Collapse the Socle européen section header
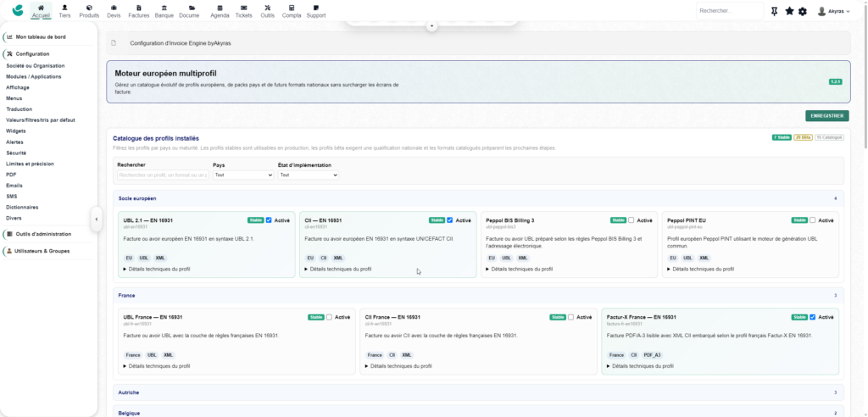The image size is (868, 417). click(478, 198)
